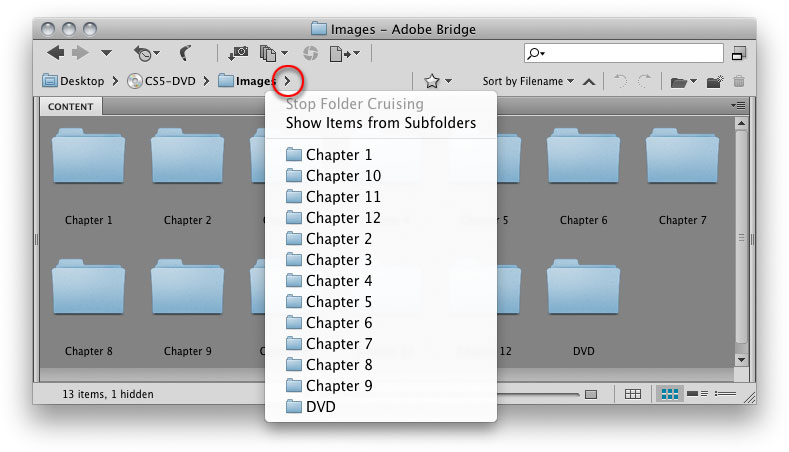Open the Reveal recent file history icon

tap(146, 53)
